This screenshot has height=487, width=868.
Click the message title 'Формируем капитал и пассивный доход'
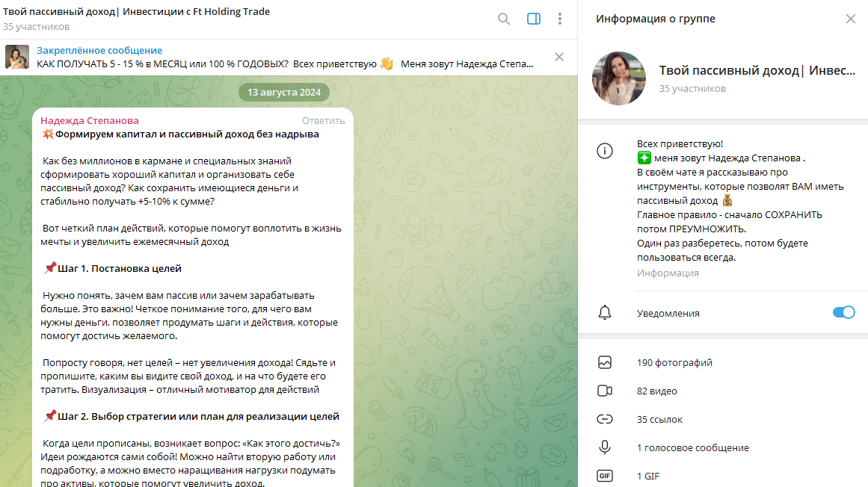tap(187, 134)
